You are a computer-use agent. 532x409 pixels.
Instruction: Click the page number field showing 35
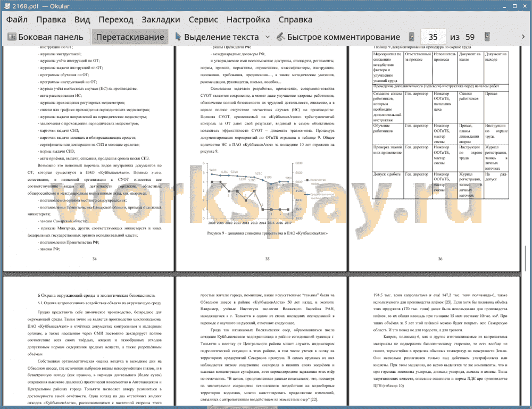[x=433, y=37]
